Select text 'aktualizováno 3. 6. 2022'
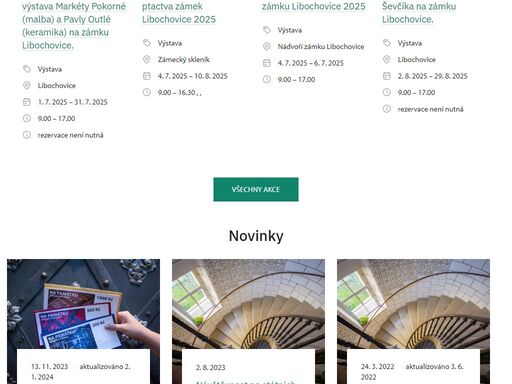 pos(412,372)
